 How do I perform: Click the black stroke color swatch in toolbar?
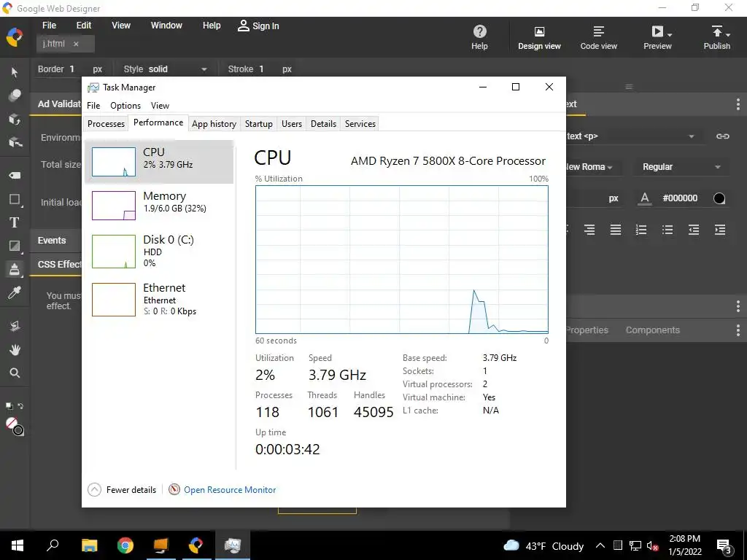point(18,431)
